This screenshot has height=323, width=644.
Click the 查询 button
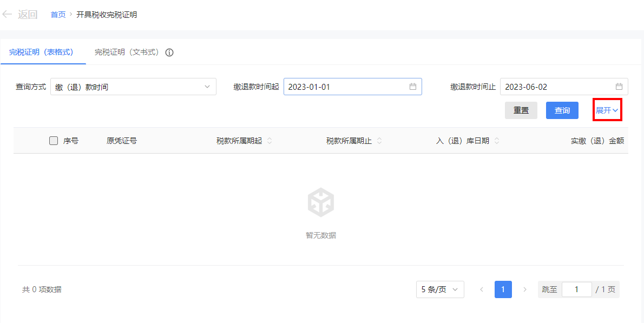pos(562,110)
